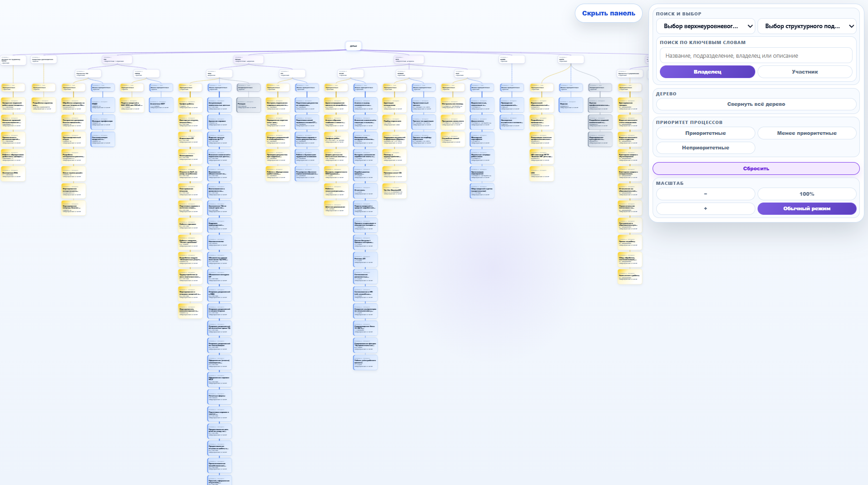Hide the side panel with Скрыть панель
Image resolution: width=868 pixels, height=485 pixels.
coord(609,13)
